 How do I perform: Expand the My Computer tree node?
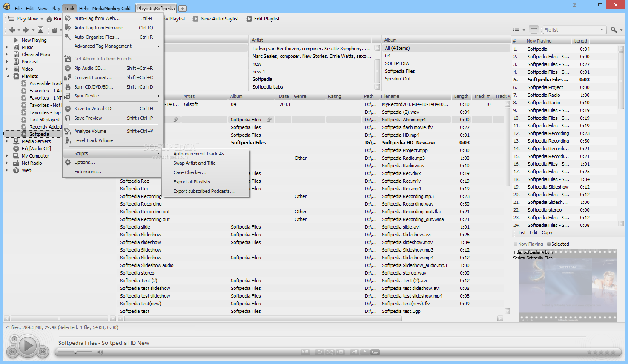click(7, 156)
